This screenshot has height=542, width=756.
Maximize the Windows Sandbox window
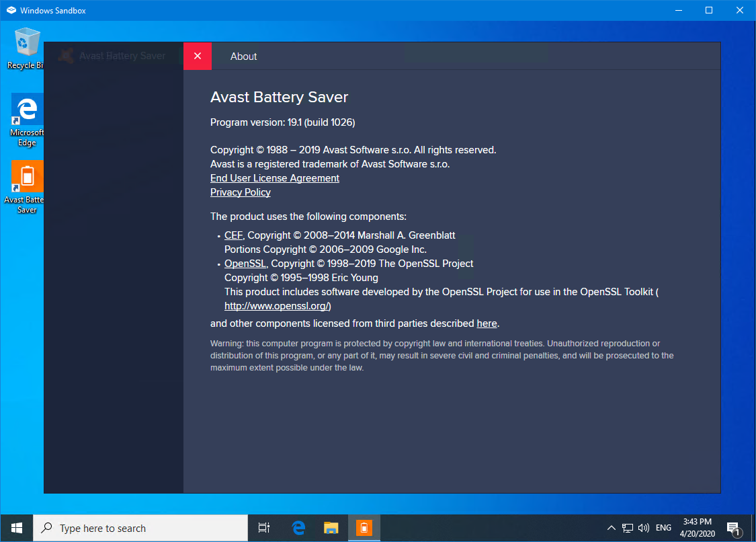709,10
